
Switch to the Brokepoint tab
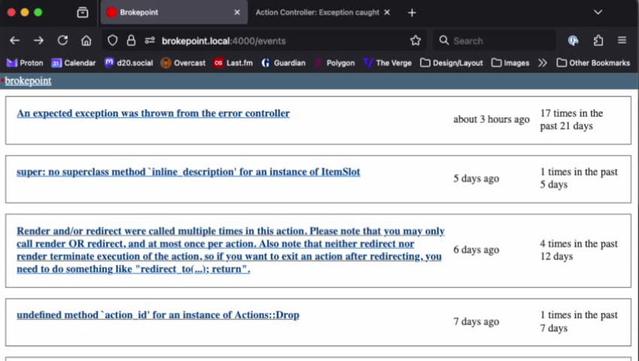[x=174, y=12]
